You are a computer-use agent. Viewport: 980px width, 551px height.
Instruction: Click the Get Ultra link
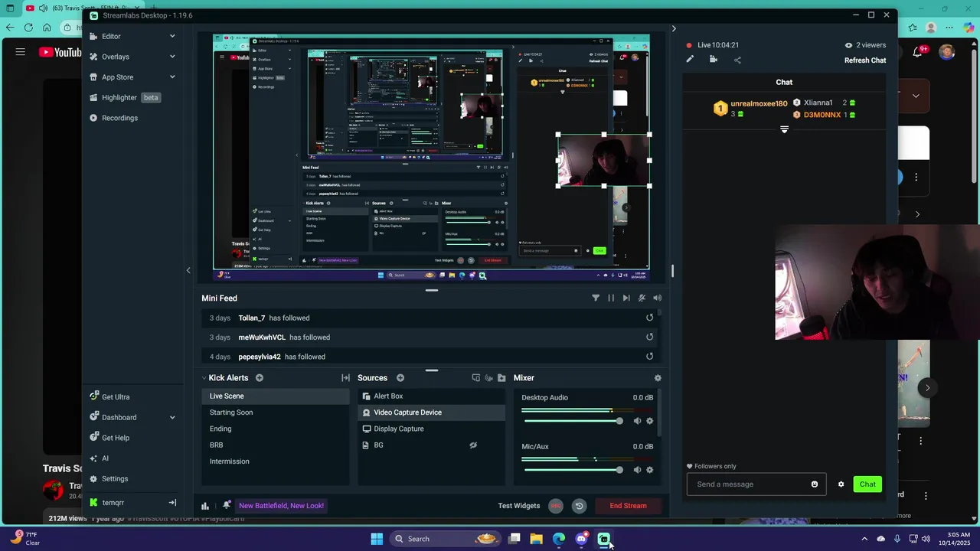point(116,397)
